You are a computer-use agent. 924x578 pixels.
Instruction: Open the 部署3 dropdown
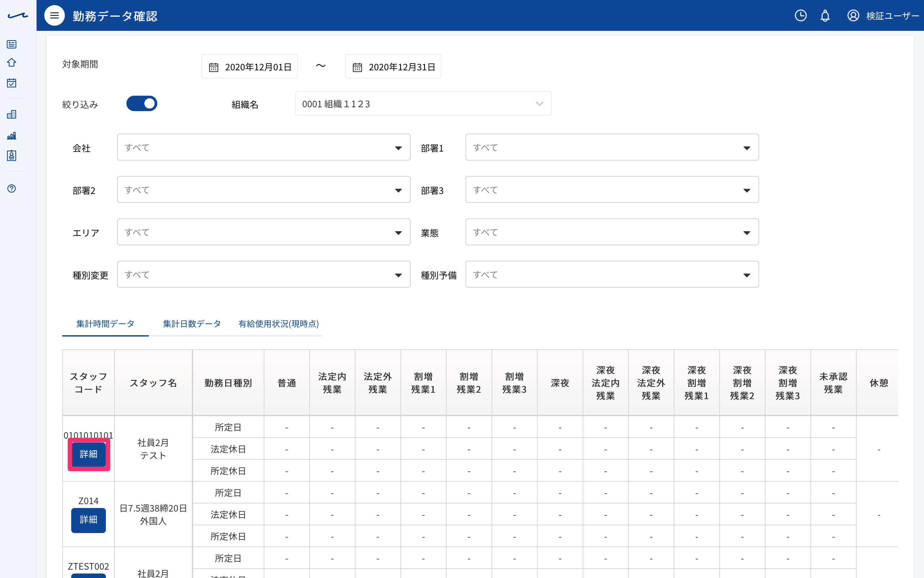(x=612, y=189)
